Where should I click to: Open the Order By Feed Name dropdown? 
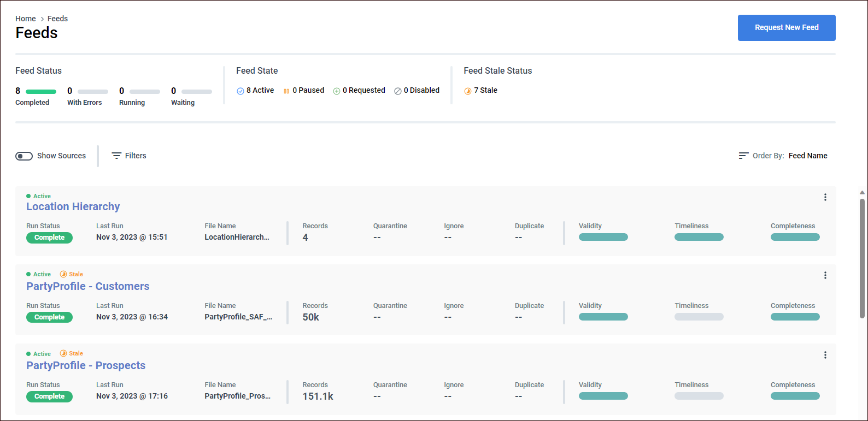point(807,156)
